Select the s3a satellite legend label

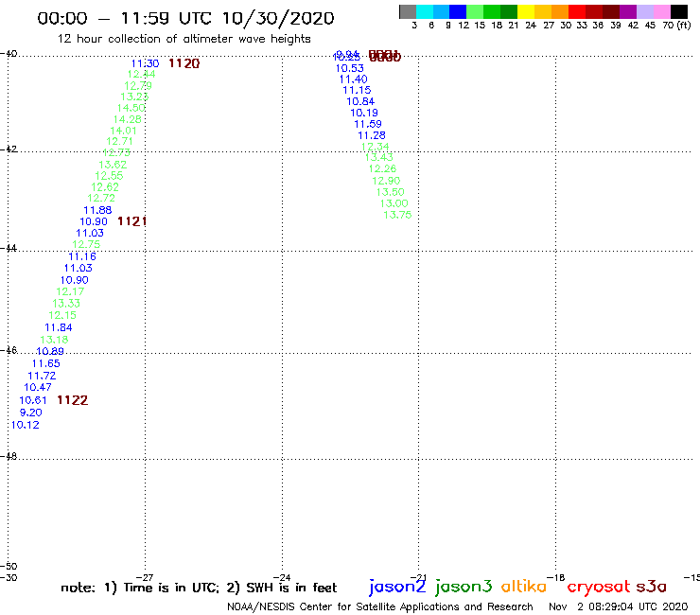[652, 587]
